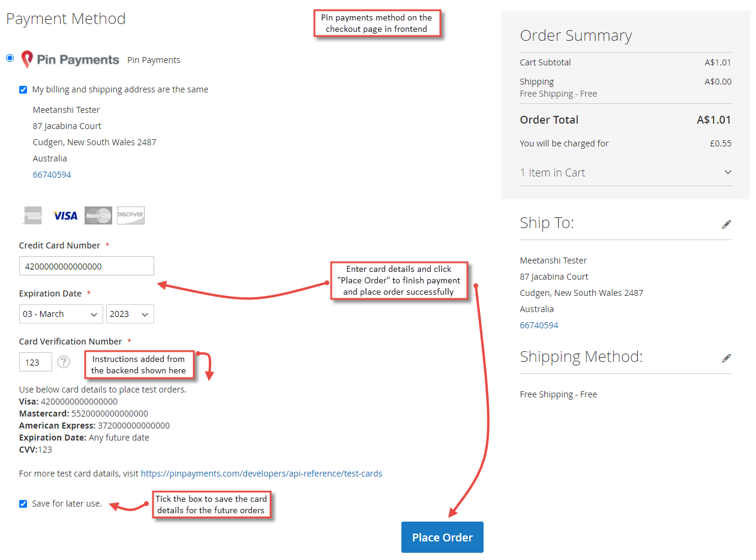Select the Discover card icon
Viewport: 756px width, 560px height.
click(x=130, y=215)
